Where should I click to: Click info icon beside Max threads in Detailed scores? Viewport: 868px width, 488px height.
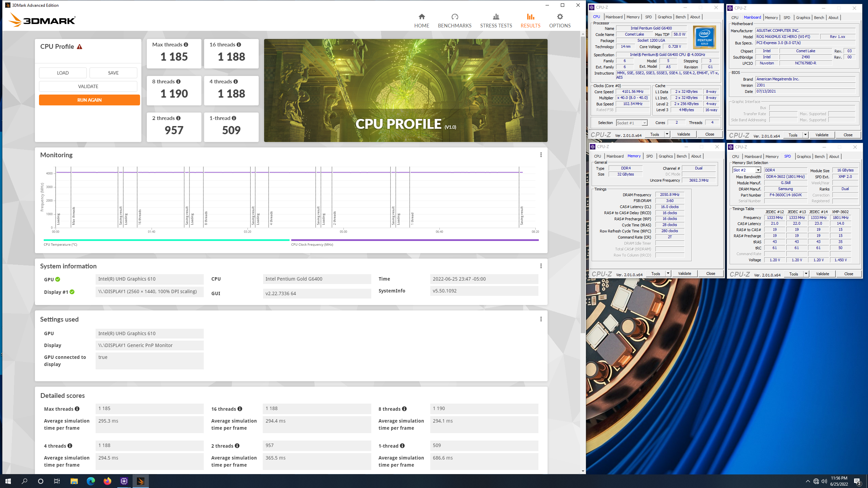(77, 409)
